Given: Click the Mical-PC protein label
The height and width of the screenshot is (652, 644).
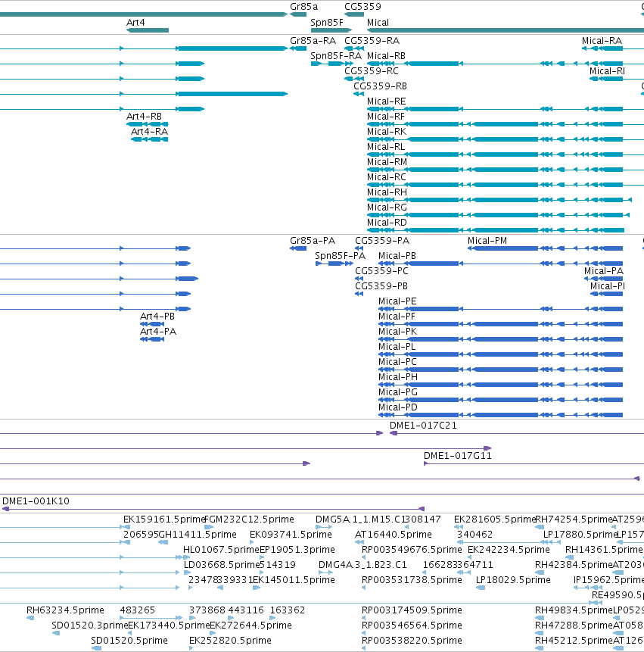Looking at the screenshot, I should tap(397, 362).
